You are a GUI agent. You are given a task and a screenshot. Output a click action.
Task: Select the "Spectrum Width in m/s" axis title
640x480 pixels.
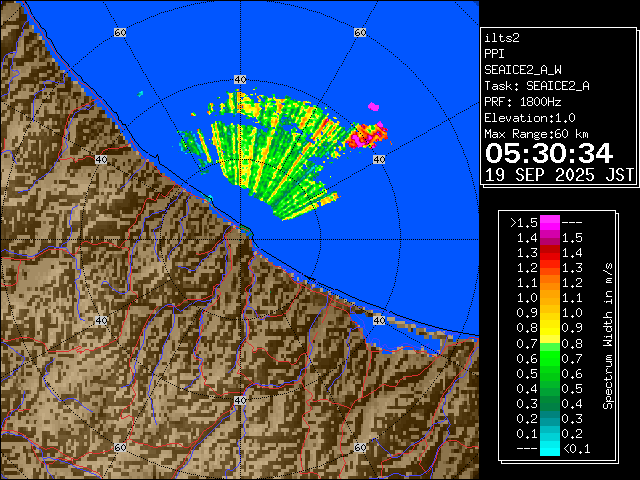[x=607, y=335]
